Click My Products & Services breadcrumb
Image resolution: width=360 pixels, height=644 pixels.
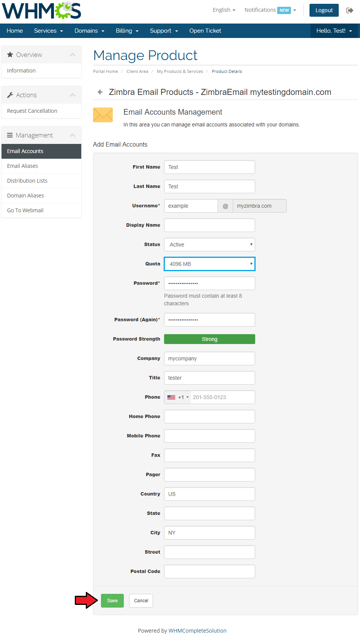180,71
